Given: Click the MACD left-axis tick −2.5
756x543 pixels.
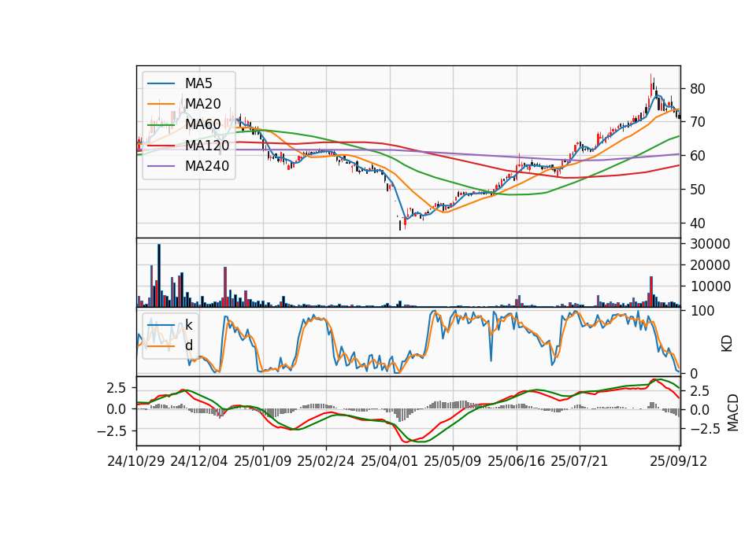Looking at the screenshot, I should coord(111,430).
